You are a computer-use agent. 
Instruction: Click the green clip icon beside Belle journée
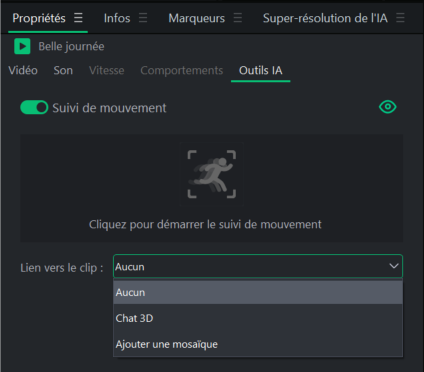point(22,46)
